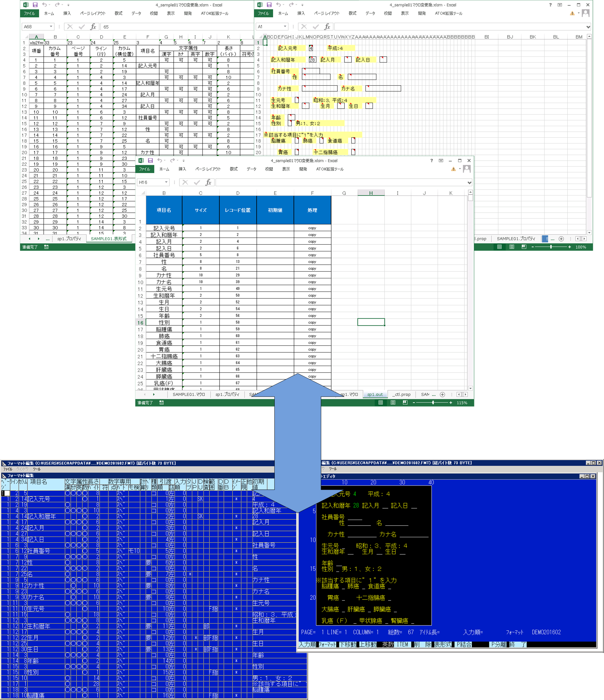Image resolution: width=604 pixels, height=700 pixels.
Task: Click the zoom slider handle at 115%
Action: tap(433, 403)
